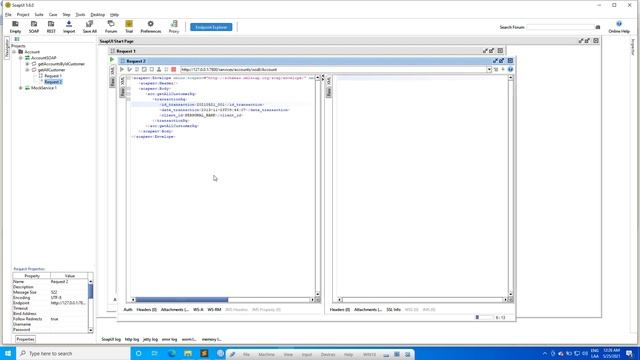
Task: Collapse the getAllCustomer operation node
Action: (x=27, y=70)
